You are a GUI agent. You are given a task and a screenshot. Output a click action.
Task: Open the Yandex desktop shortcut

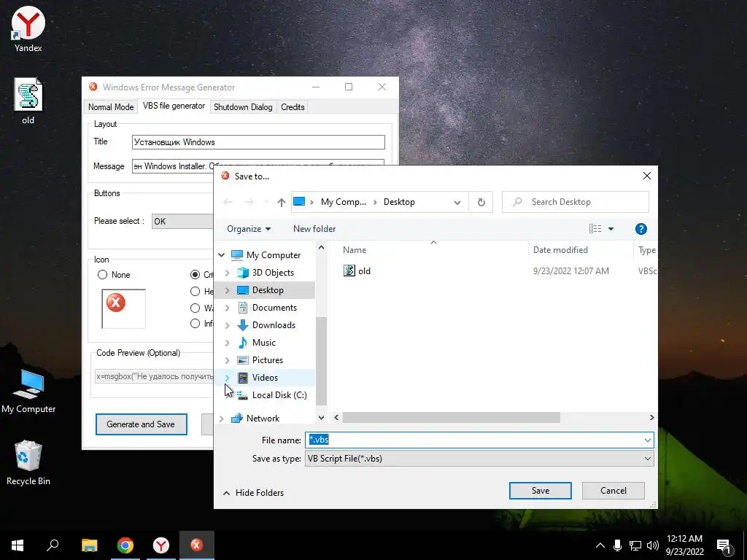pyautogui.click(x=28, y=29)
